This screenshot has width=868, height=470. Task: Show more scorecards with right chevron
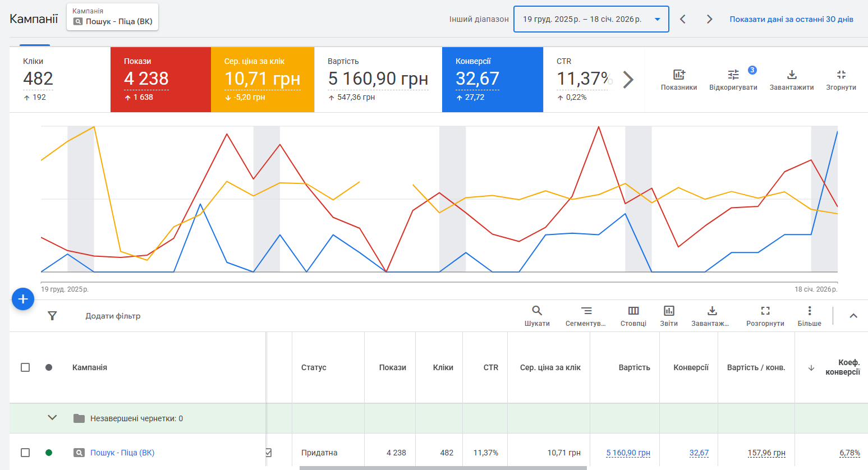(x=628, y=80)
